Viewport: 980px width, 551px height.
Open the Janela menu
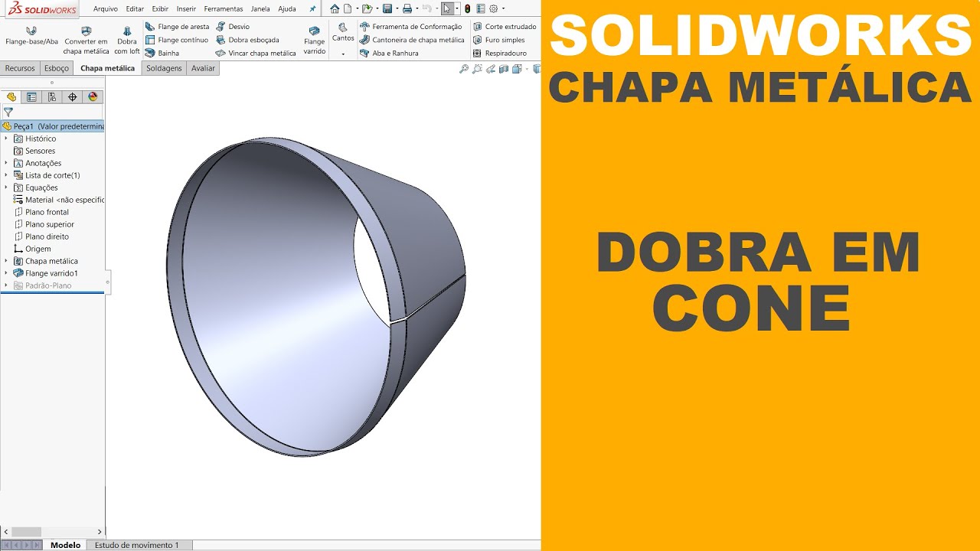tap(260, 9)
